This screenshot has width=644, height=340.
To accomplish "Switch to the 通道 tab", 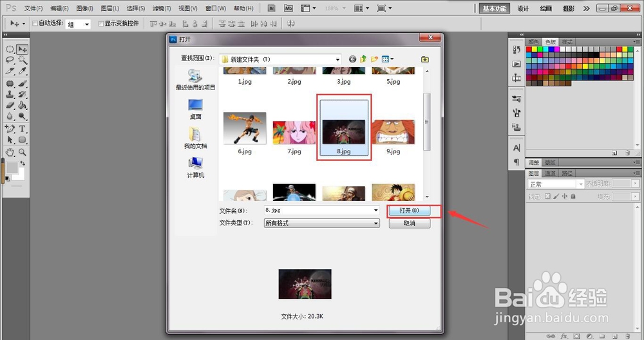I will [x=551, y=173].
